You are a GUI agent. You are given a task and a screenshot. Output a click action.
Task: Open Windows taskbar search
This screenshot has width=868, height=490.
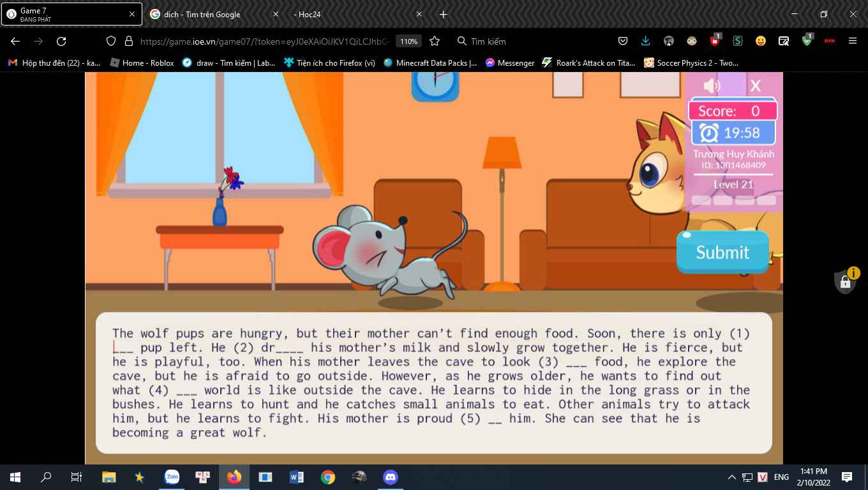pyautogui.click(x=46, y=477)
